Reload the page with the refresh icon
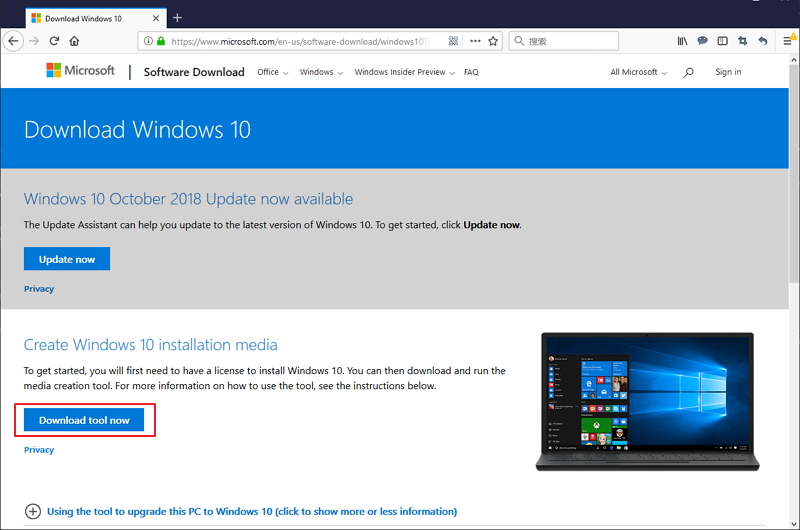 click(54, 41)
